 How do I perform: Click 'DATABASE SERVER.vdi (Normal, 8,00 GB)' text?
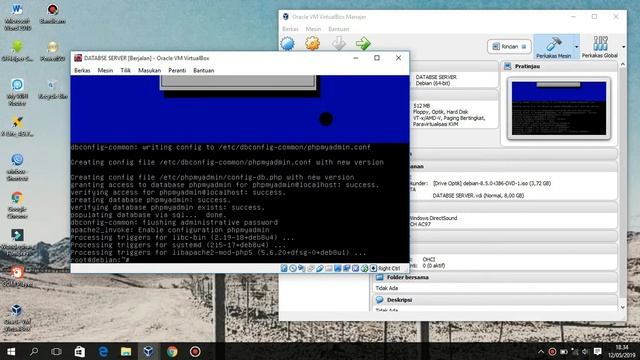tap(478, 196)
